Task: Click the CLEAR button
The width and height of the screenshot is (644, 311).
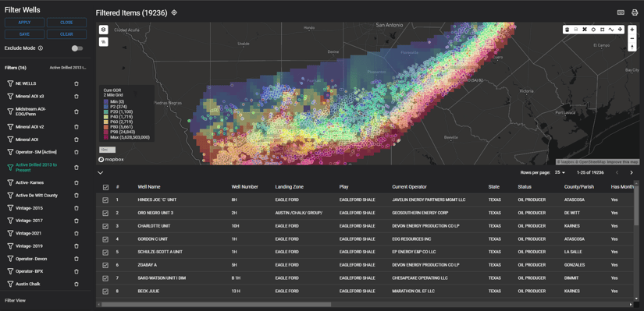Action: [x=66, y=34]
